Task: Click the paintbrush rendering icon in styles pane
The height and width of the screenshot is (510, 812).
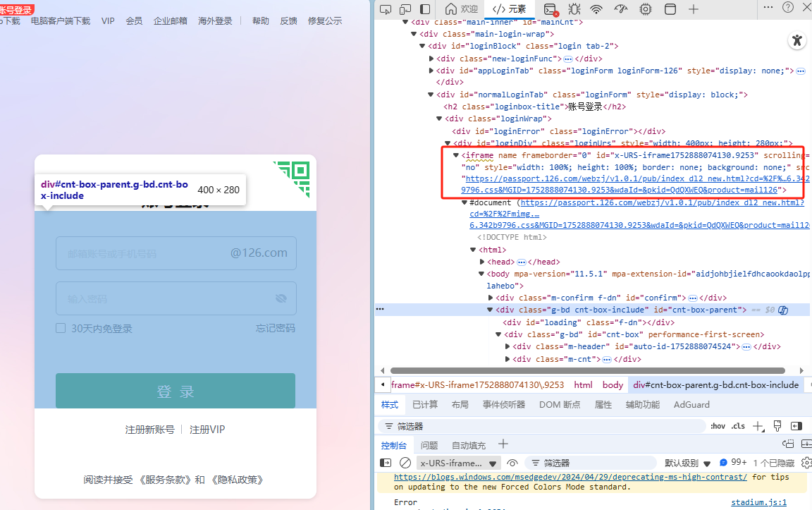Action: tap(777, 426)
